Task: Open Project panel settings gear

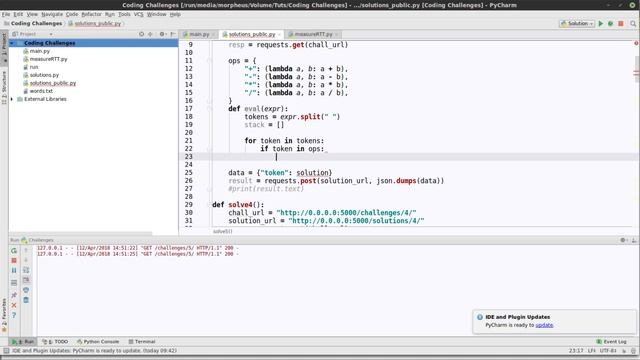Action: pos(162,34)
